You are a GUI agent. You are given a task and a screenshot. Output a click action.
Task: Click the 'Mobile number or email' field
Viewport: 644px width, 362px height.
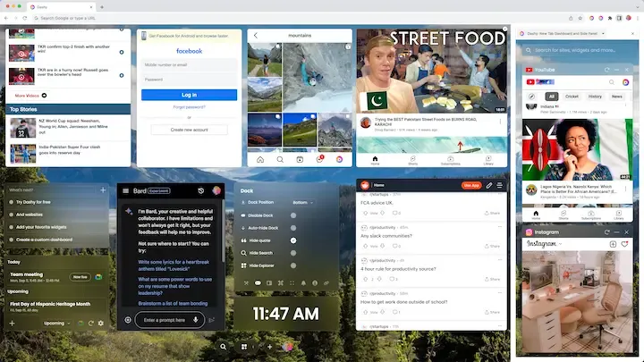point(189,65)
